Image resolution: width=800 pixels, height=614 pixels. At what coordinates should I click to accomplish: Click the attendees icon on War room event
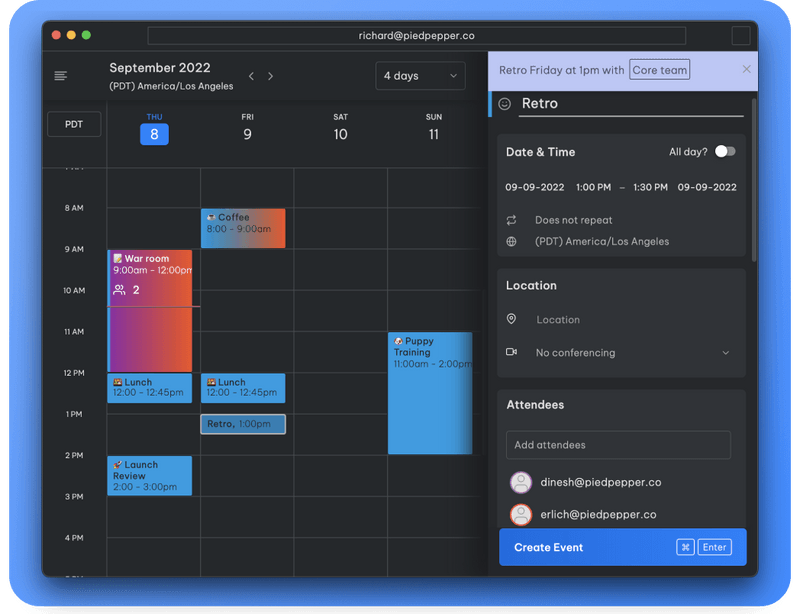[117, 288]
